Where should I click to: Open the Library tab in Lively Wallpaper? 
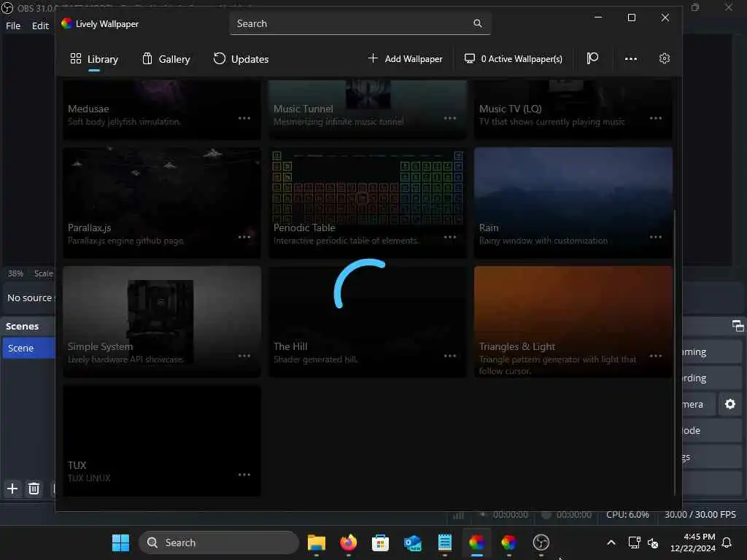(94, 59)
